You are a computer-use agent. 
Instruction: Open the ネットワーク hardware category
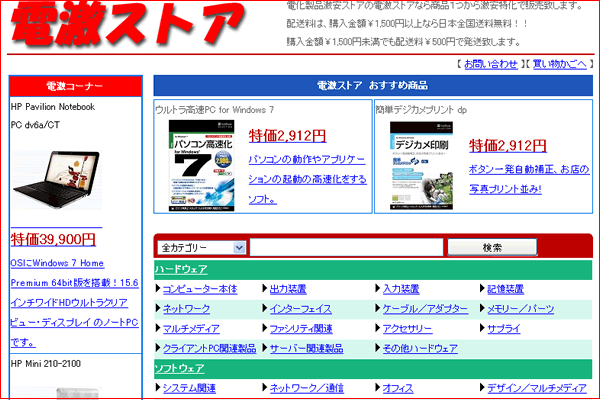(186, 309)
